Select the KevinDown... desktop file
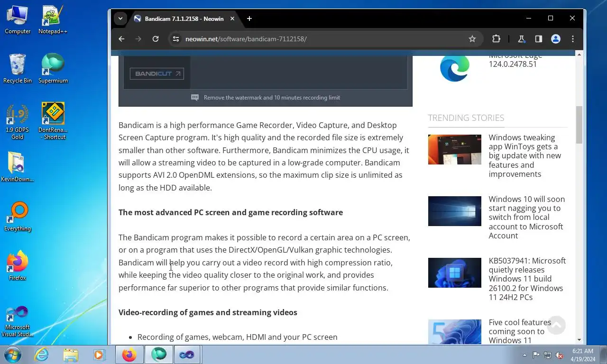Viewport: 607px width, 364px height. [18, 168]
